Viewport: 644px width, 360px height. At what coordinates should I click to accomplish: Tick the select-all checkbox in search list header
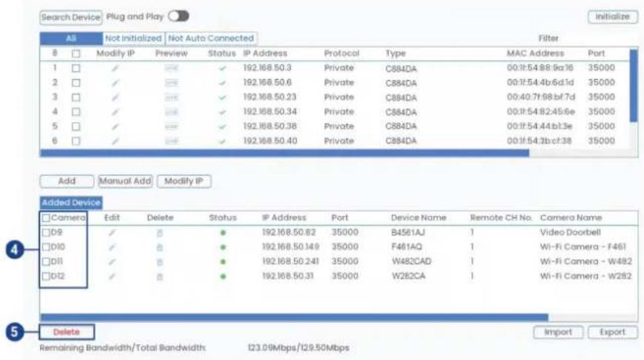76,54
